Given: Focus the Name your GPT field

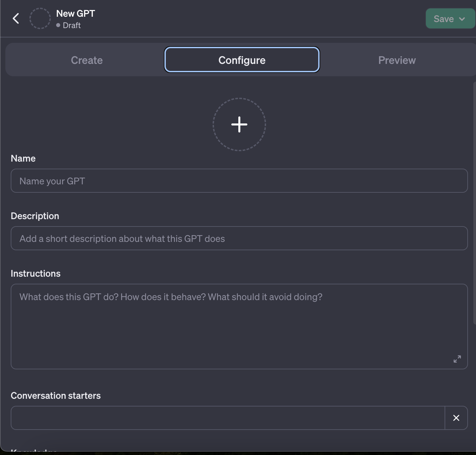Looking at the screenshot, I should (x=239, y=181).
